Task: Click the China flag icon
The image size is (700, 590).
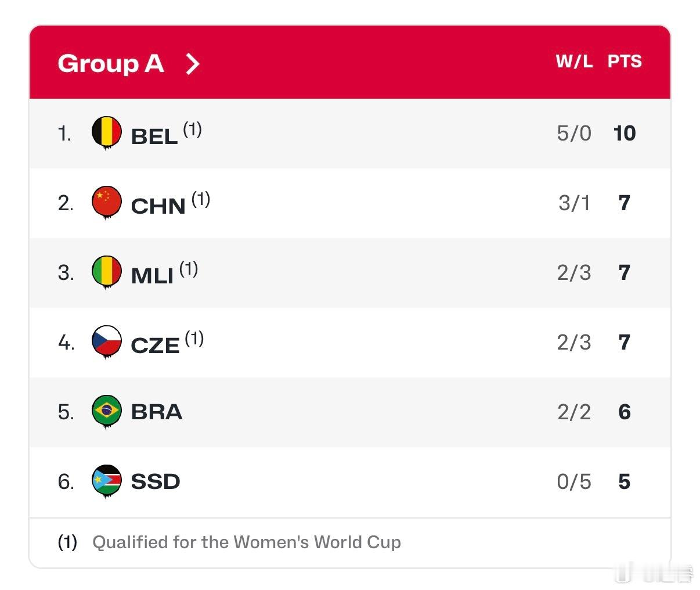Action: point(107,202)
